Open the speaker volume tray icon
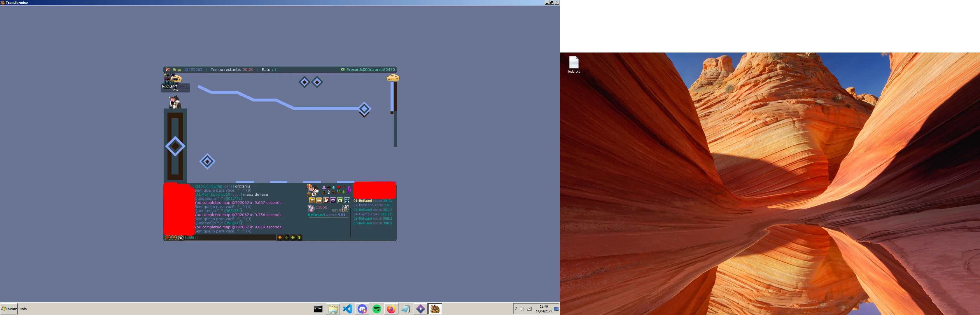 tap(522, 309)
